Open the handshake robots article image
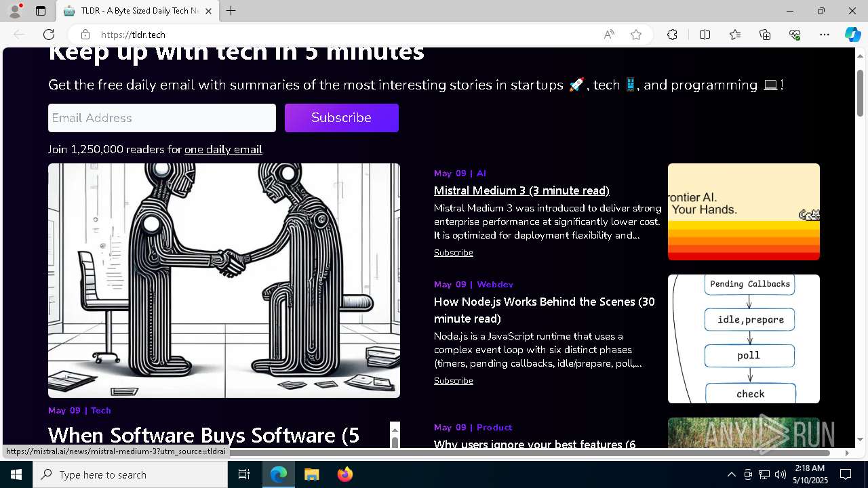This screenshot has height=488, width=868. coord(224,280)
